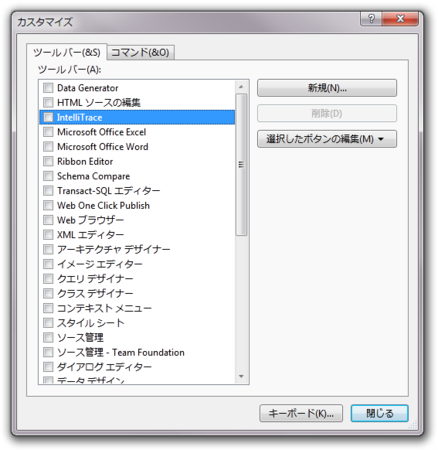Screen dimensions: 438x450
Task: Click the list scroll up arrow
Action: click(241, 87)
